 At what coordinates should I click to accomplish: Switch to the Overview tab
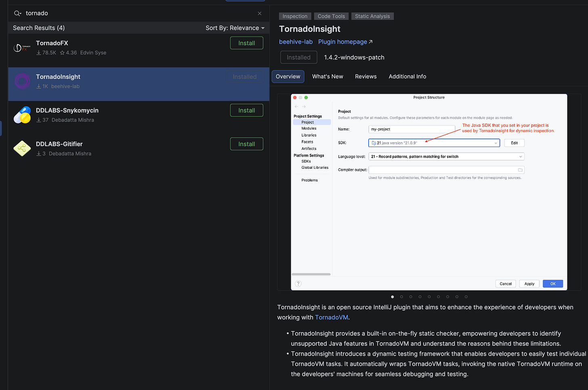click(288, 76)
